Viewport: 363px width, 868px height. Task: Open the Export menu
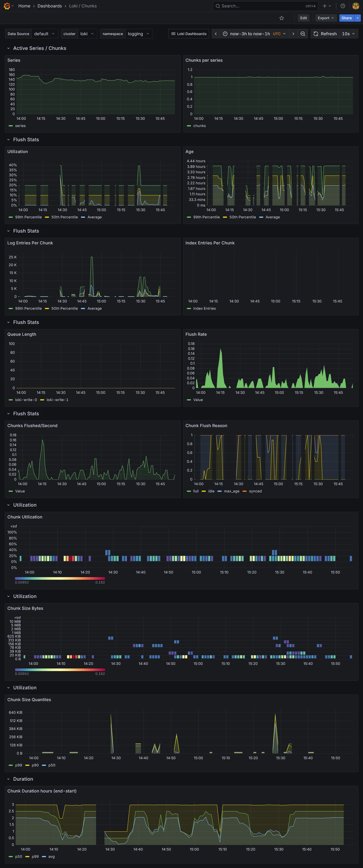pyautogui.click(x=325, y=18)
